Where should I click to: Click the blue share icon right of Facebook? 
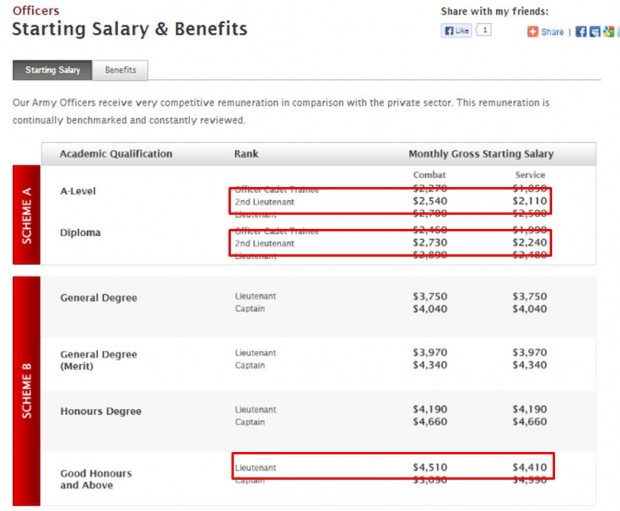click(594, 32)
